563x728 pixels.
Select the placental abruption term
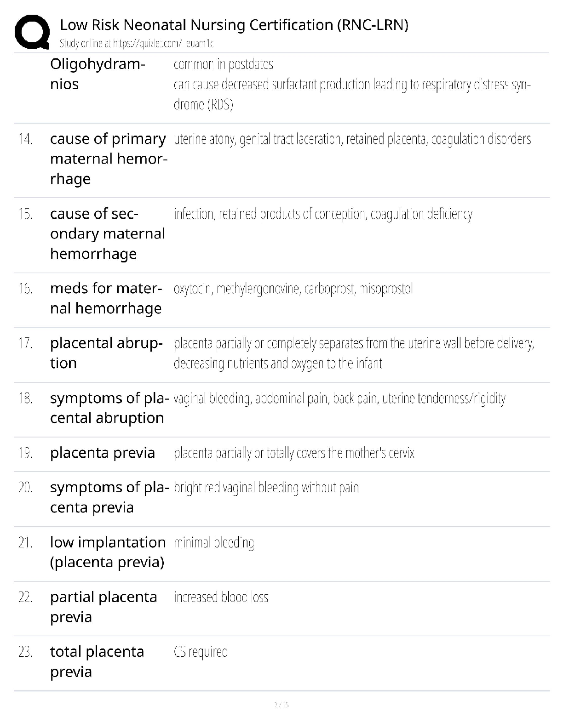tap(106, 353)
